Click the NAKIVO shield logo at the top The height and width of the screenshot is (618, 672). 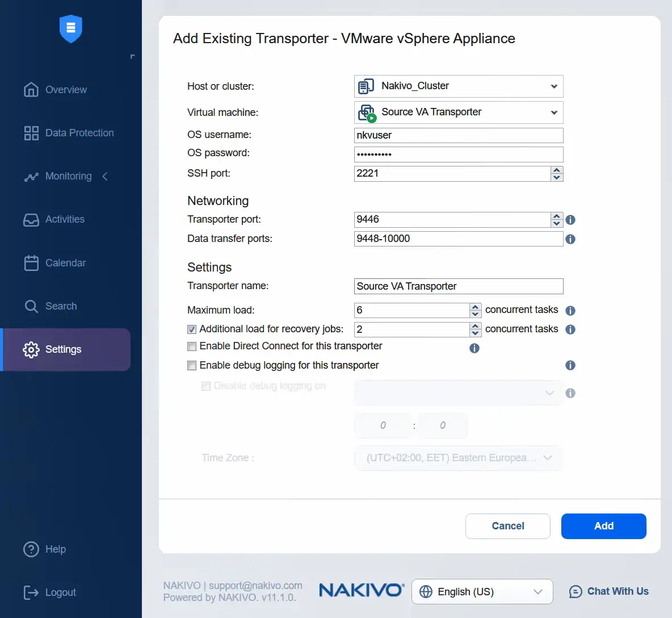70,28
